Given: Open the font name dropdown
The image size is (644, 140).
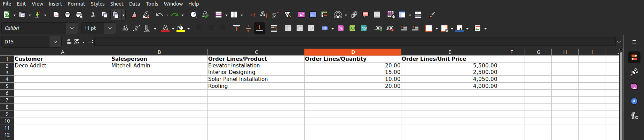Looking at the screenshot, I should tap(72, 28).
